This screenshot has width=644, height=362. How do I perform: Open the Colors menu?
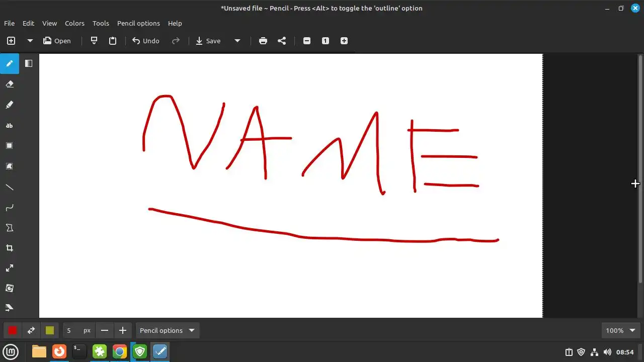click(x=74, y=23)
